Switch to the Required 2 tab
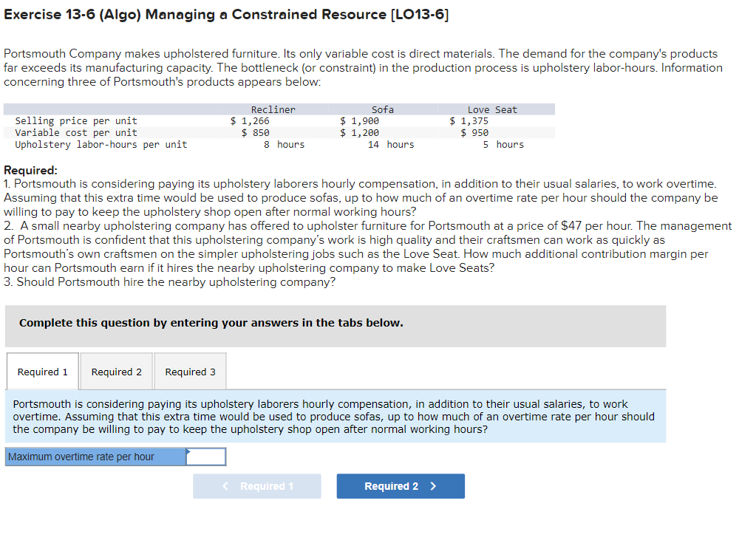The image size is (739, 560). (x=116, y=371)
